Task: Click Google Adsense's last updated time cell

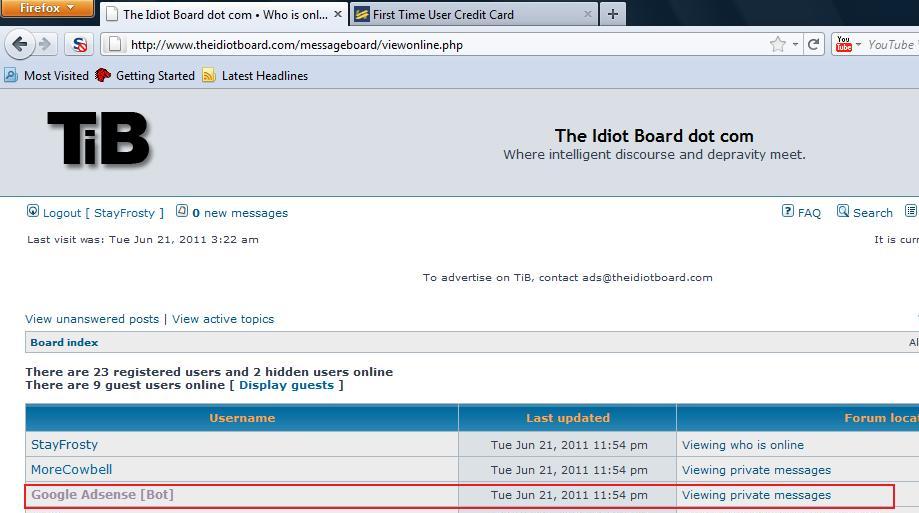Action: point(569,495)
